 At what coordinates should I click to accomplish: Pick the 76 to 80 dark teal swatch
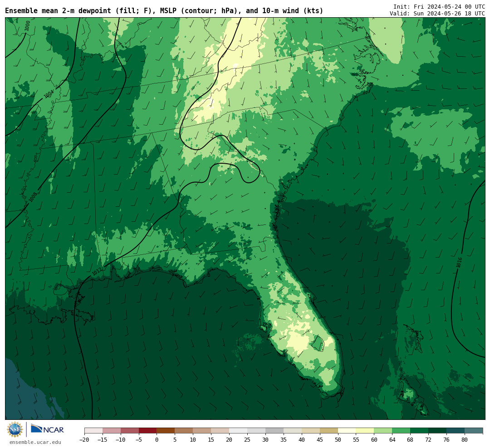click(x=456, y=431)
